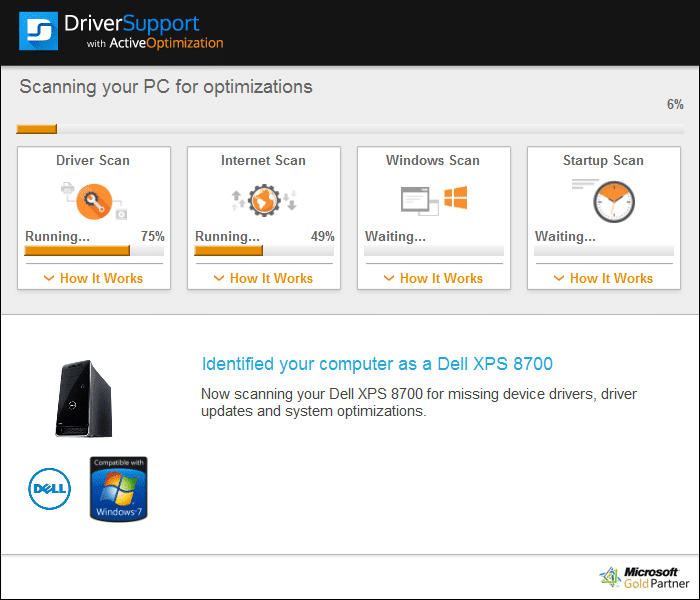Click the DriverSupport logo icon
The image size is (700, 600).
click(38, 31)
